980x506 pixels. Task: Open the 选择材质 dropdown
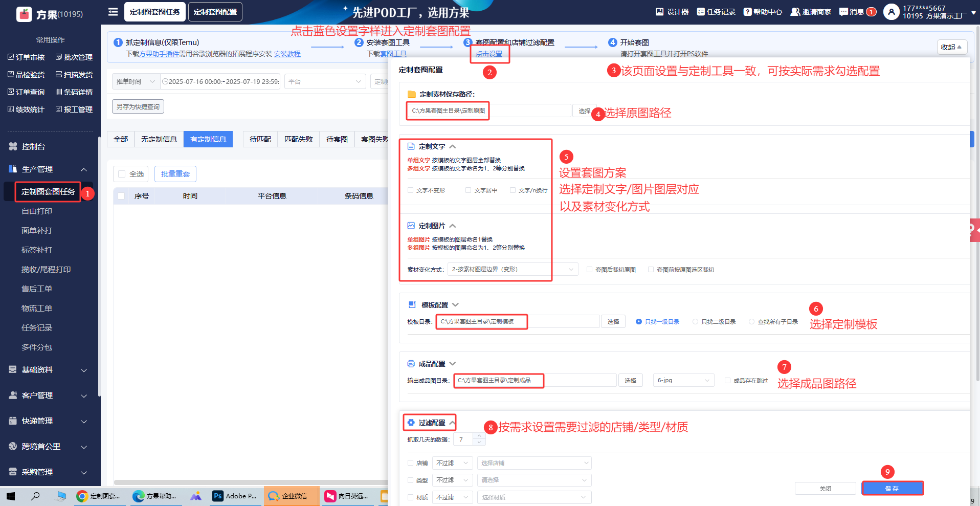click(534, 497)
